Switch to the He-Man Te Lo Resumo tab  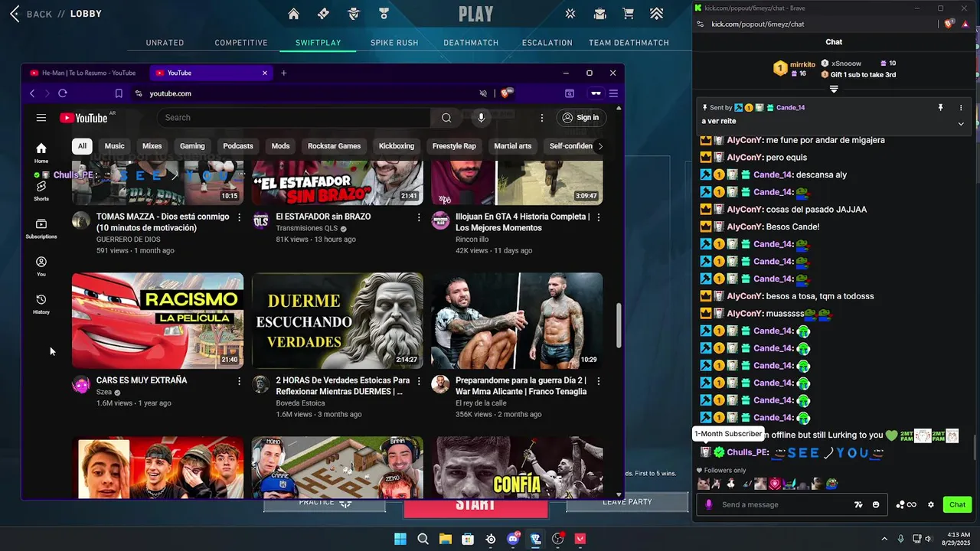(x=84, y=73)
